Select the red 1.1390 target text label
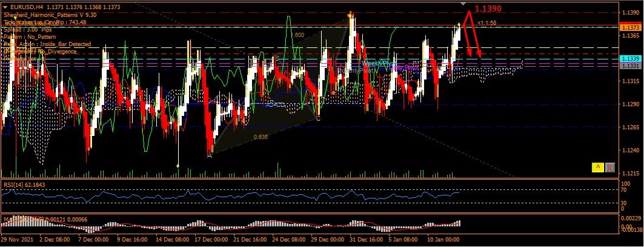 [x=487, y=10]
